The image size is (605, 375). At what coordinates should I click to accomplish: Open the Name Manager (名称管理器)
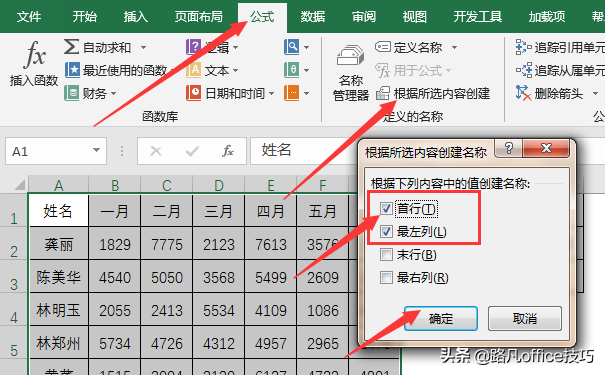coord(350,73)
